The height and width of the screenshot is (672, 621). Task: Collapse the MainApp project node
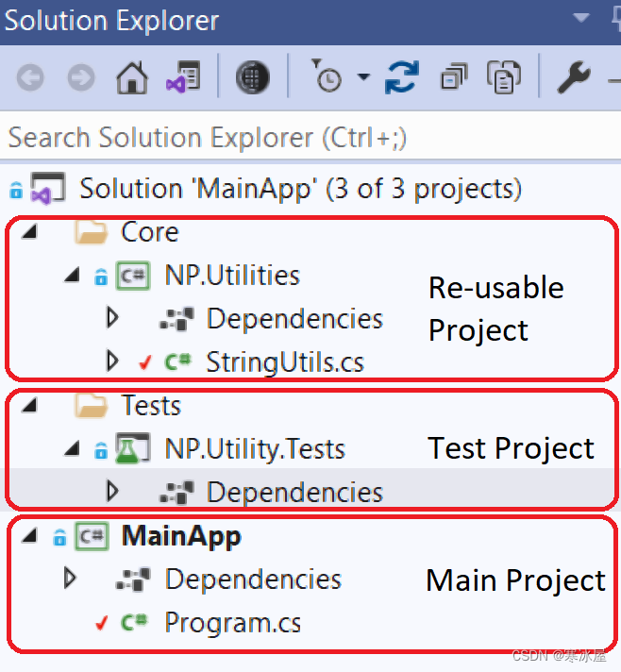[x=30, y=536]
